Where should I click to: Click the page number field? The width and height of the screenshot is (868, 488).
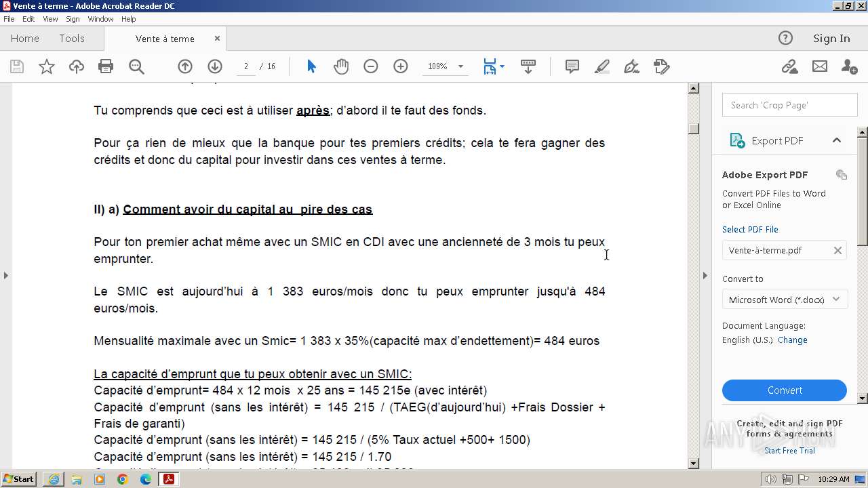[x=245, y=66]
